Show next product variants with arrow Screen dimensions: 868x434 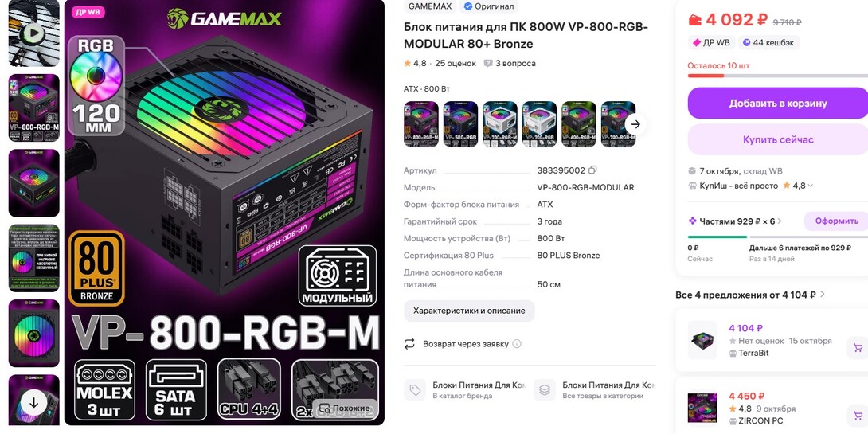click(x=635, y=124)
